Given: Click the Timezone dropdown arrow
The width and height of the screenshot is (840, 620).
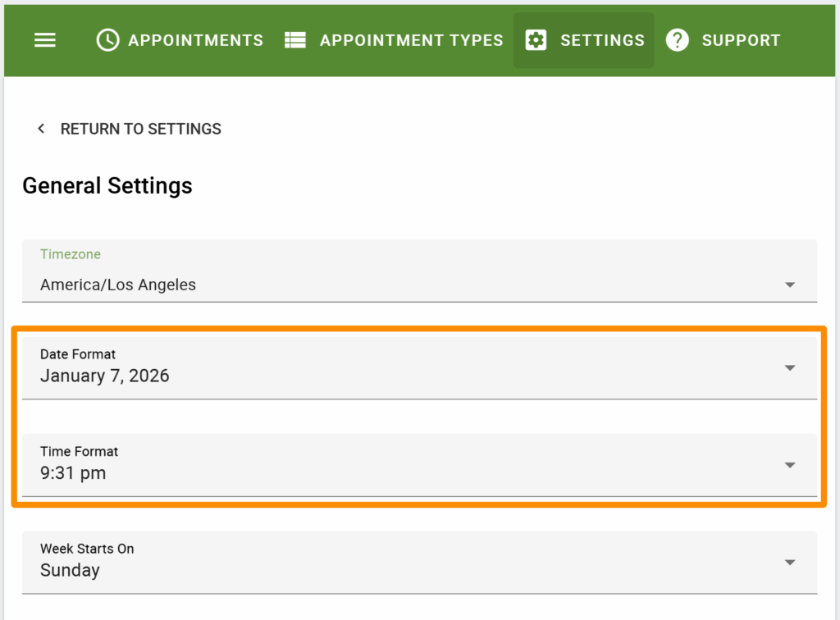Looking at the screenshot, I should tap(789, 284).
